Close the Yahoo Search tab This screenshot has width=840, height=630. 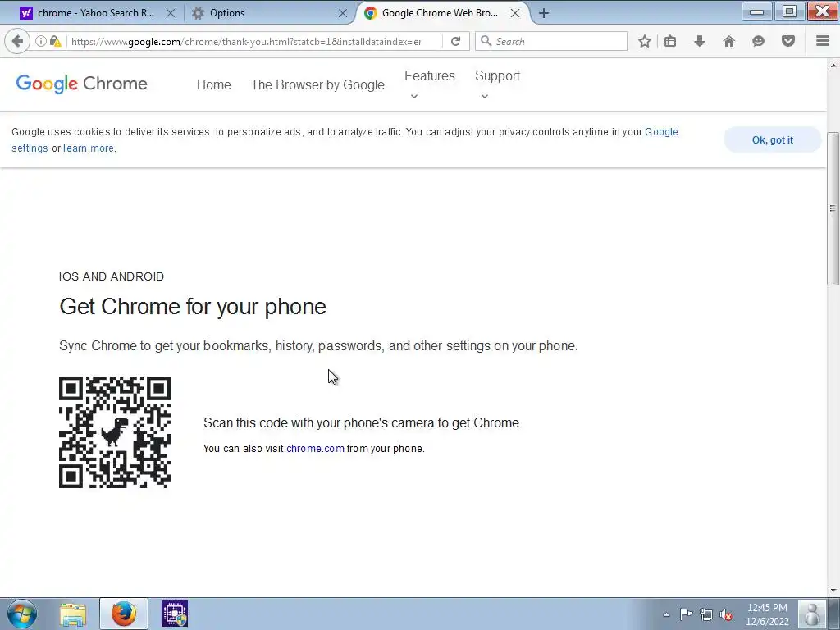[171, 13]
